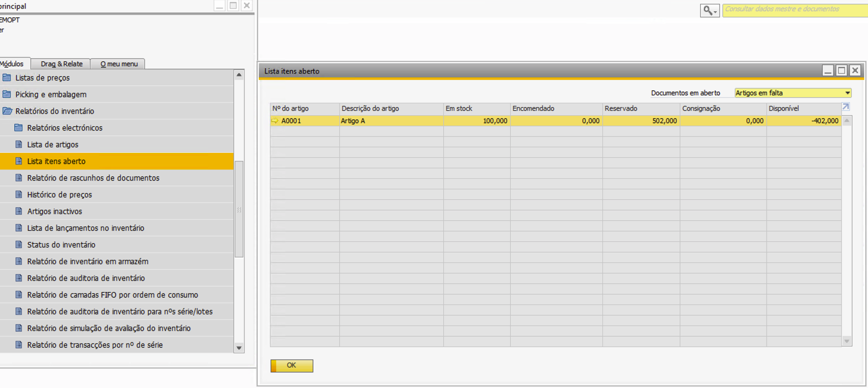Collapse the Relatórios do inventário folder
This screenshot has width=868, height=388.
pyautogui.click(x=54, y=111)
